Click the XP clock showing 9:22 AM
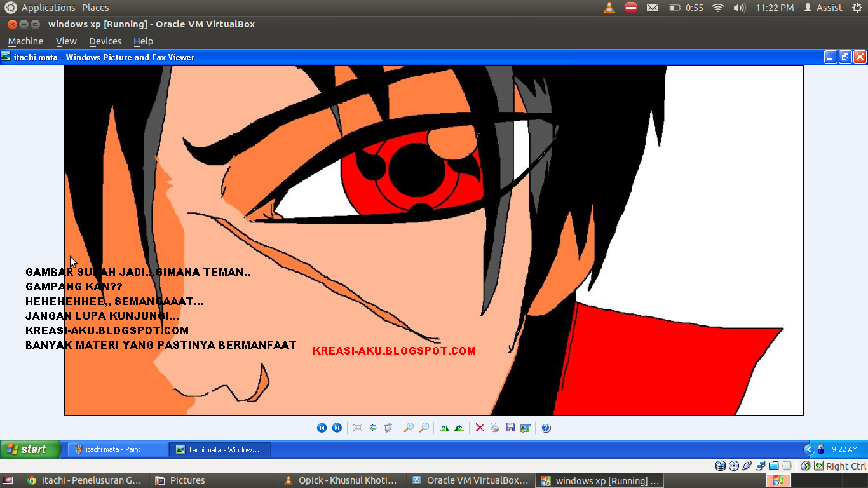This screenshot has width=868, height=488. pos(844,449)
